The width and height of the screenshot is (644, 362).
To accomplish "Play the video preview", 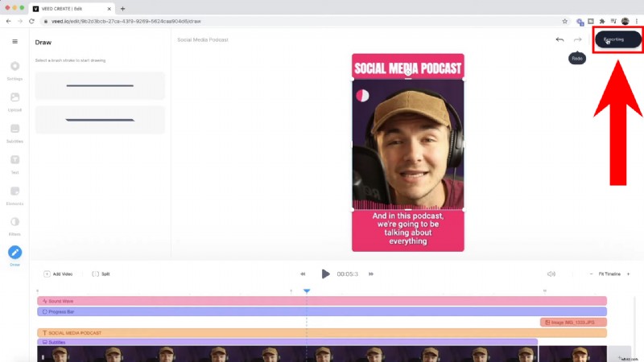I will (x=325, y=274).
